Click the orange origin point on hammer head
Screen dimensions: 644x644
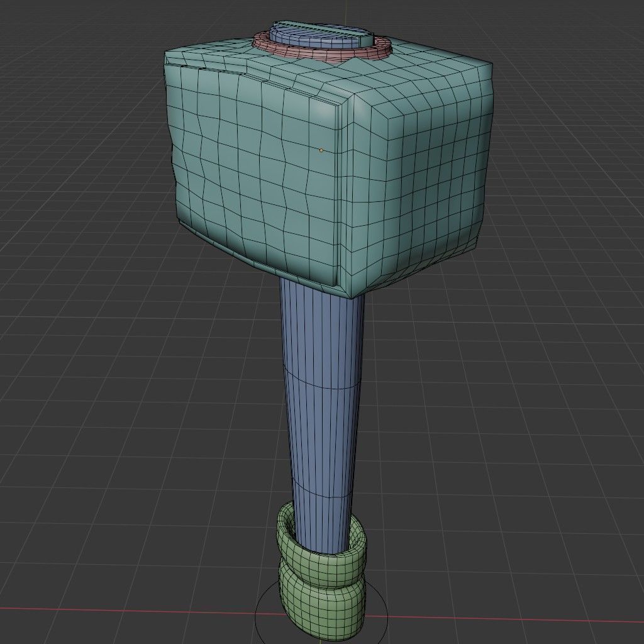tap(321, 150)
